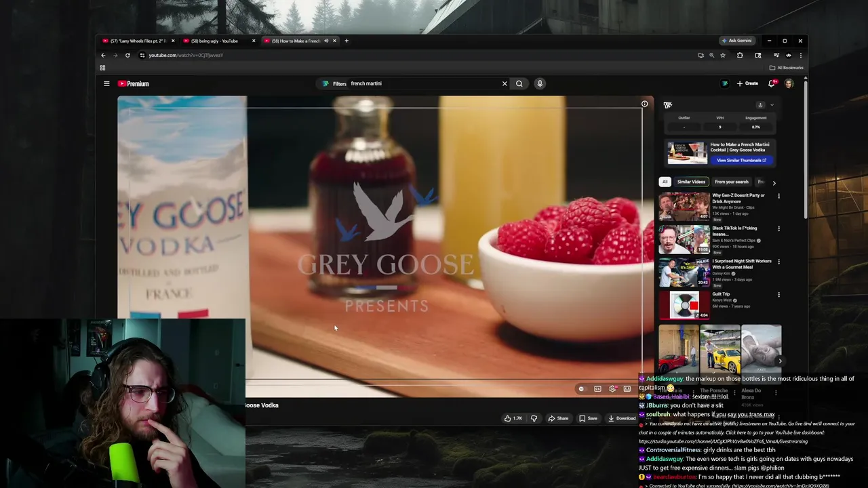Viewport: 868px width, 488px height.
Task: Click the browser address bar URL
Action: (186, 55)
